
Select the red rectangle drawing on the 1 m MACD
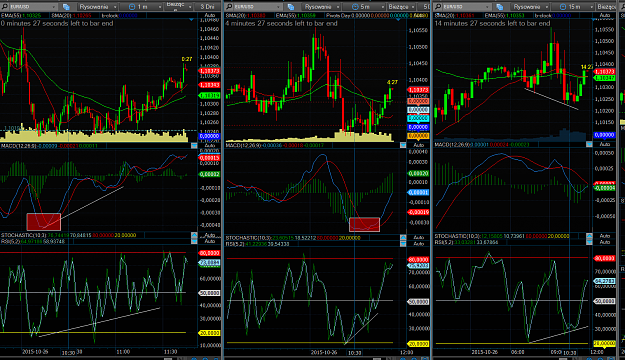pyautogui.click(x=44, y=222)
